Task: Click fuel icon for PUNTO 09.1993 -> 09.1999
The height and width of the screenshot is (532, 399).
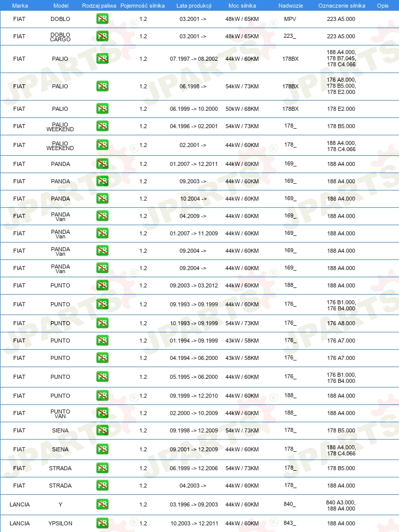Action: [103, 304]
